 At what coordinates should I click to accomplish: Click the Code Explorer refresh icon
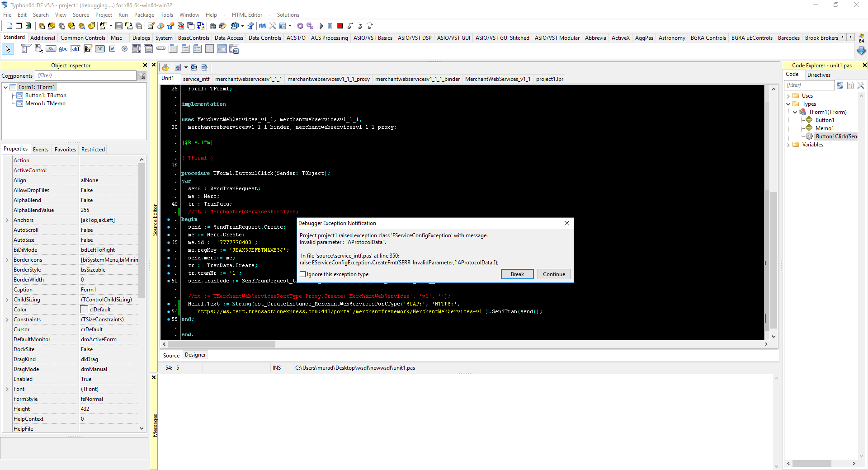click(x=840, y=85)
